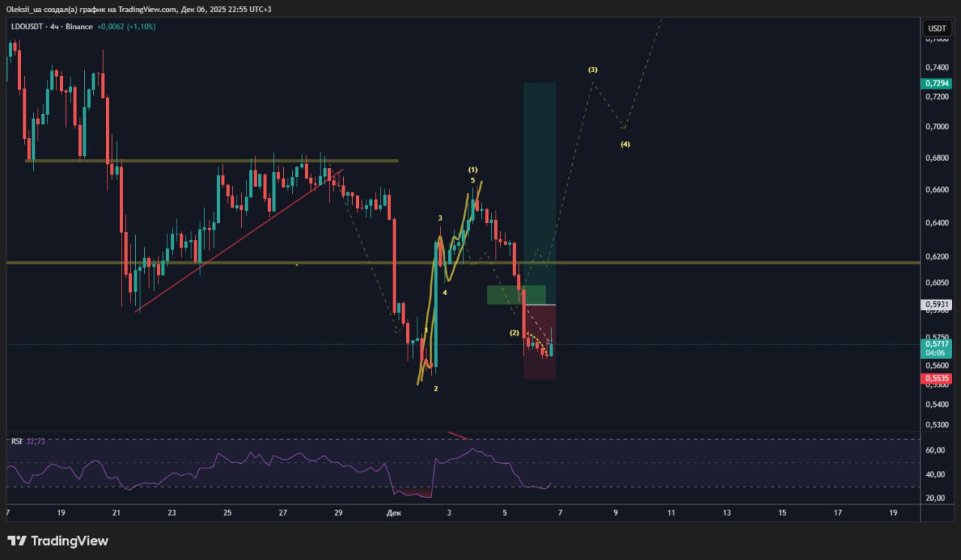The width and height of the screenshot is (961, 560).
Task: Click the 0,5600 price scale value
Action: pos(935,366)
